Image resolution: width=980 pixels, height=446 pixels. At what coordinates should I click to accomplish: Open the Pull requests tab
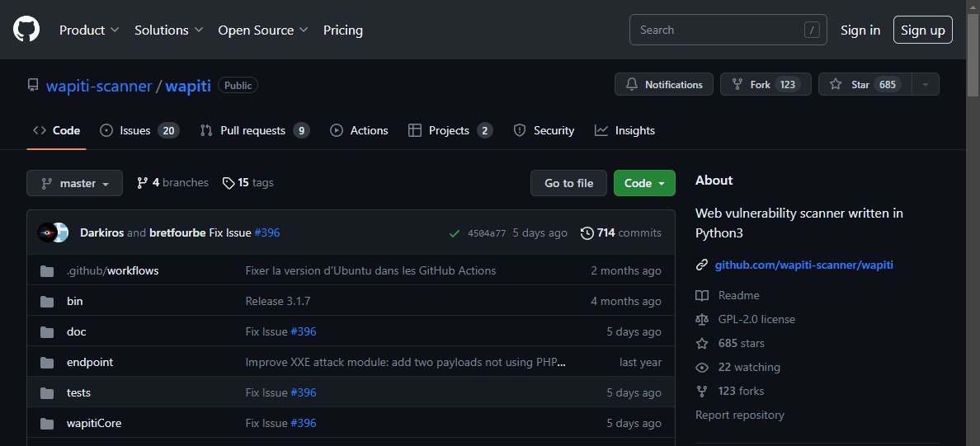point(254,130)
